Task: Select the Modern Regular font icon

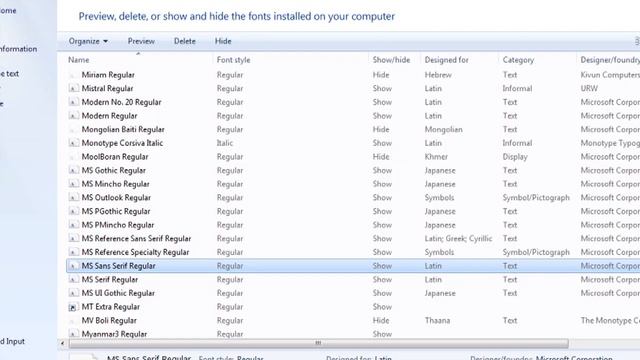Action: pos(73,116)
